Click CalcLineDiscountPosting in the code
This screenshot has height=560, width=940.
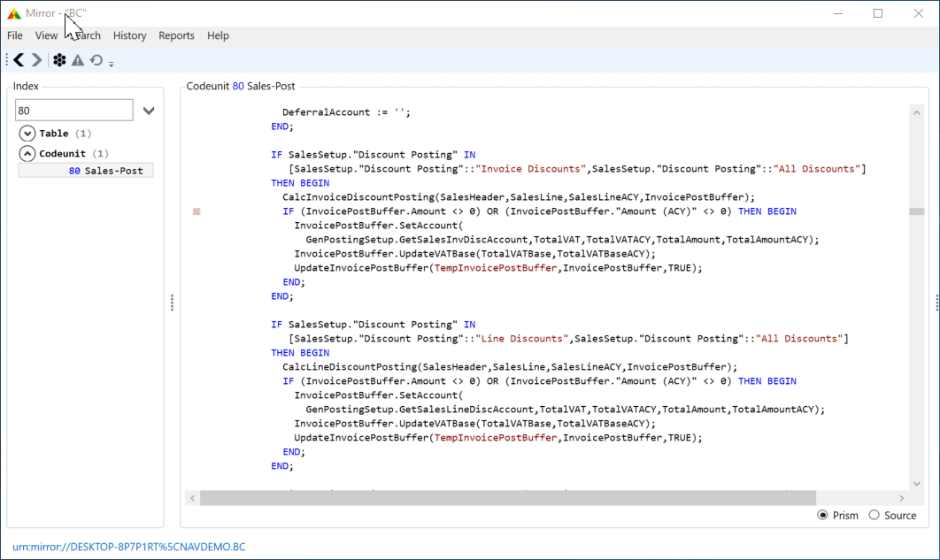pos(350,366)
